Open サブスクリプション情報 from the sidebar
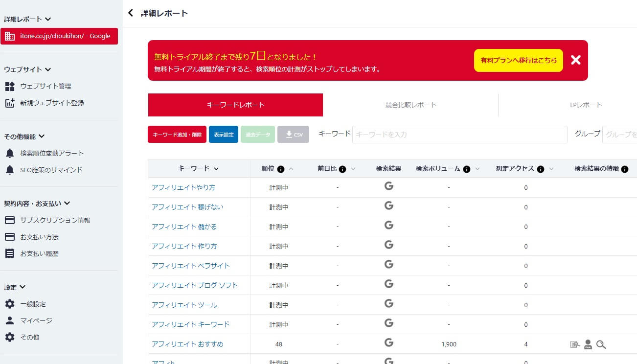Image resolution: width=637 pixels, height=364 pixels. point(55,220)
